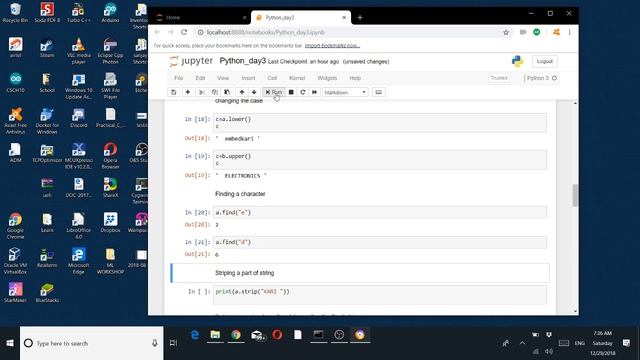
Task: Move selected cell down arrow icon
Action: tap(254, 92)
